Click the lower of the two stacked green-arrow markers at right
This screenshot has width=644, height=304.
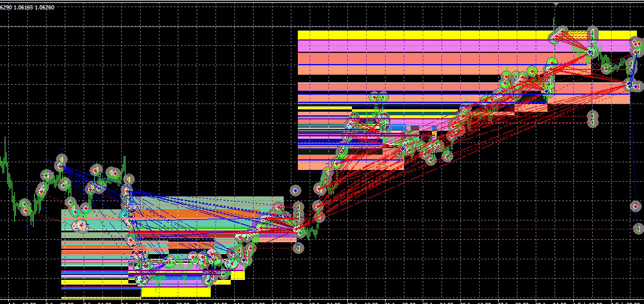(592, 123)
